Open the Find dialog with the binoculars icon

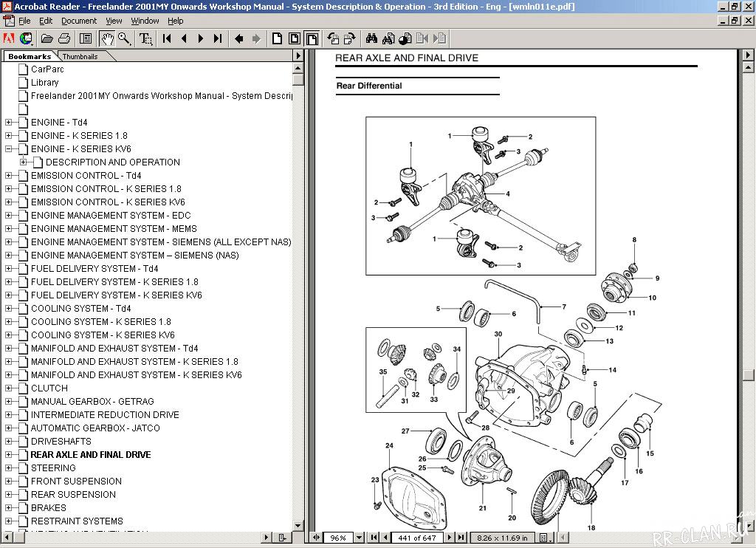(371, 38)
